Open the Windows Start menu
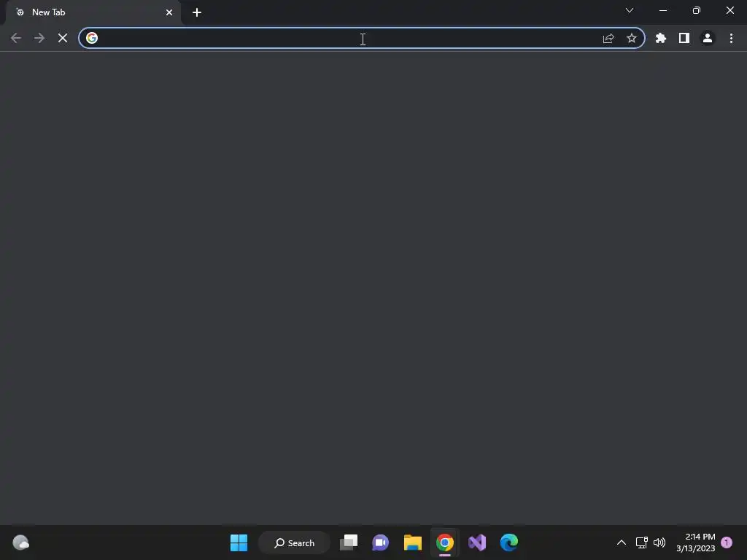747x560 pixels. tap(239, 542)
